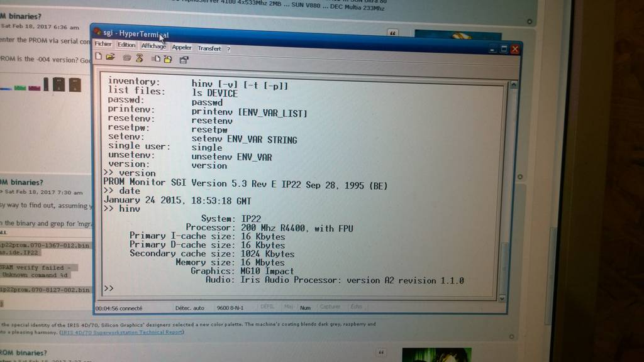Screen dimensions: 644x362
Task: Click '00:04:56 connecté' in the status bar
Action: point(119,308)
